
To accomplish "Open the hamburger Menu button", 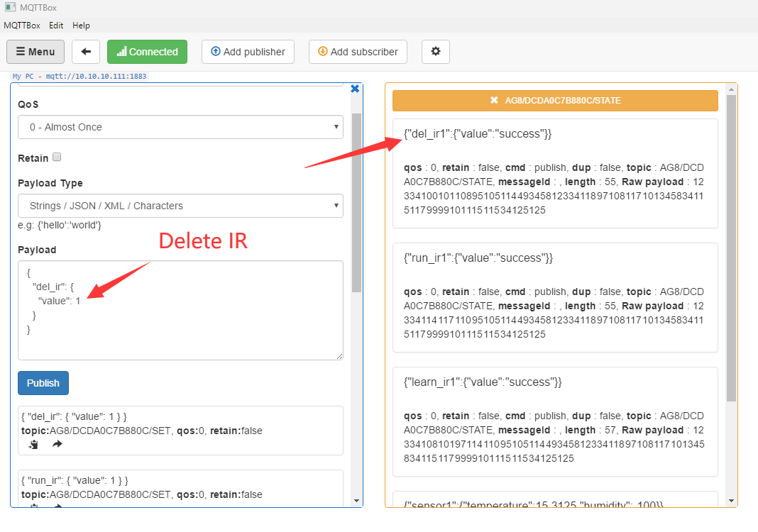I will pos(35,52).
